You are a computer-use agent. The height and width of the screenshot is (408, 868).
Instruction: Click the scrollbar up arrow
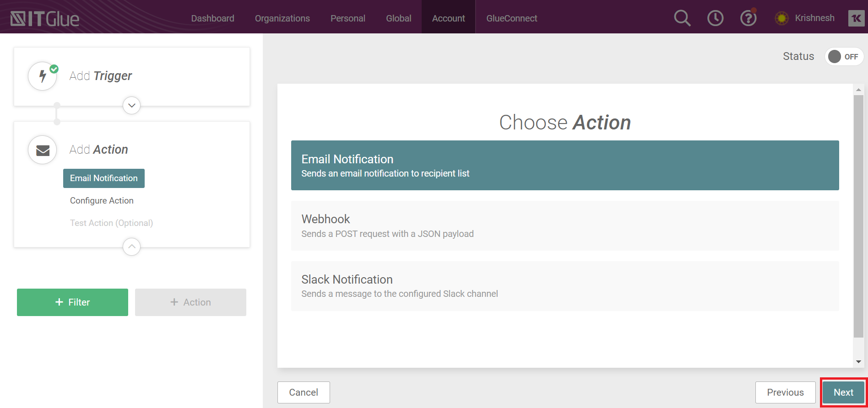click(858, 90)
